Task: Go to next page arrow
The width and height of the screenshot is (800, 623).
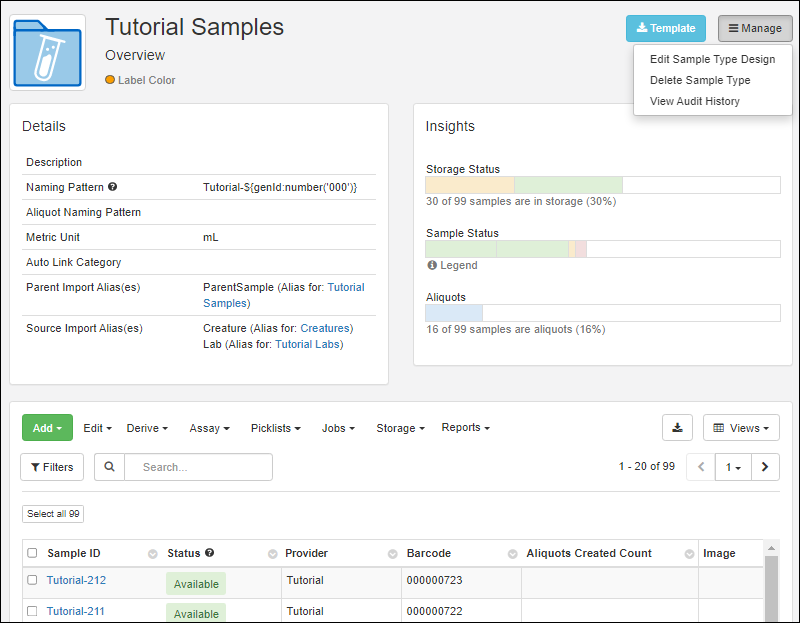Action: pyautogui.click(x=765, y=467)
